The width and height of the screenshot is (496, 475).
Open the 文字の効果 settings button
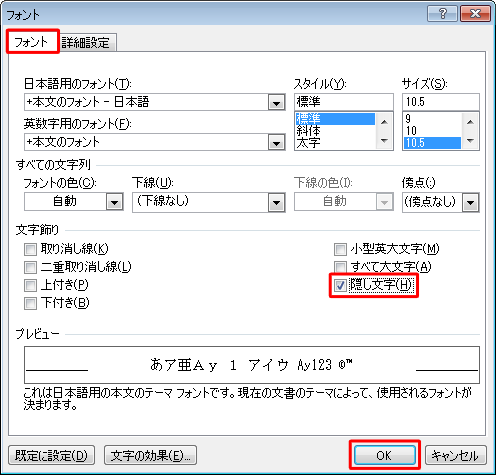tap(150, 455)
